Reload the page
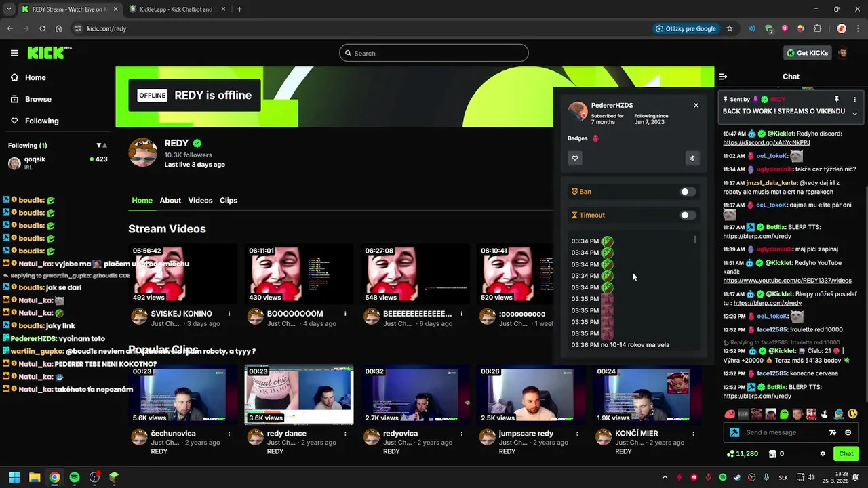This screenshot has height=488, width=868. [42, 28]
